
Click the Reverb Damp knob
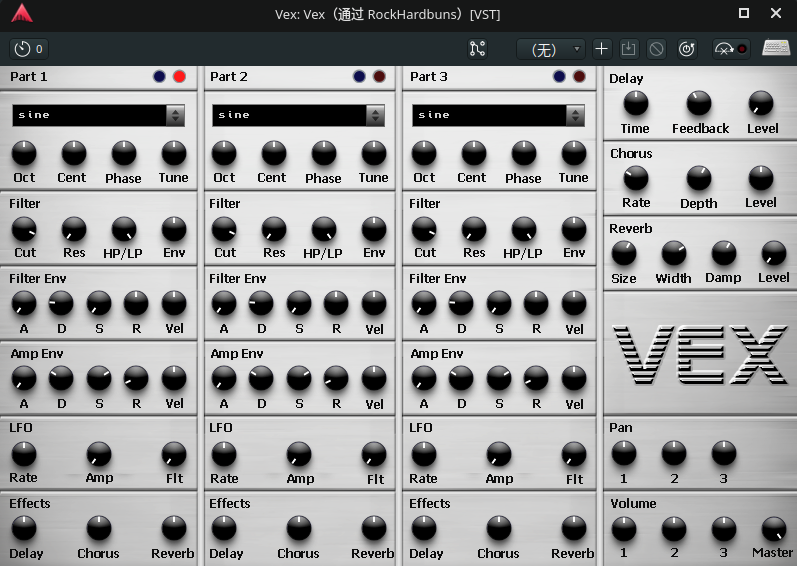point(724,254)
